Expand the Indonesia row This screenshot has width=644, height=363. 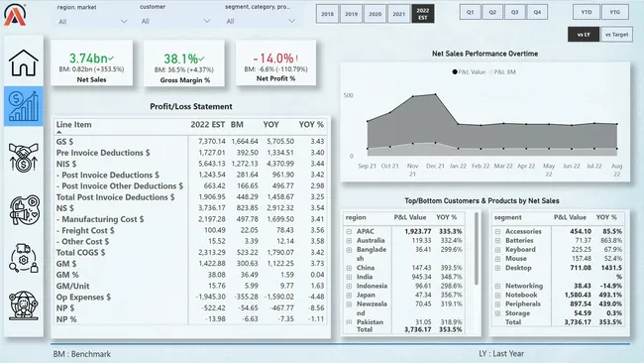pyautogui.click(x=349, y=286)
